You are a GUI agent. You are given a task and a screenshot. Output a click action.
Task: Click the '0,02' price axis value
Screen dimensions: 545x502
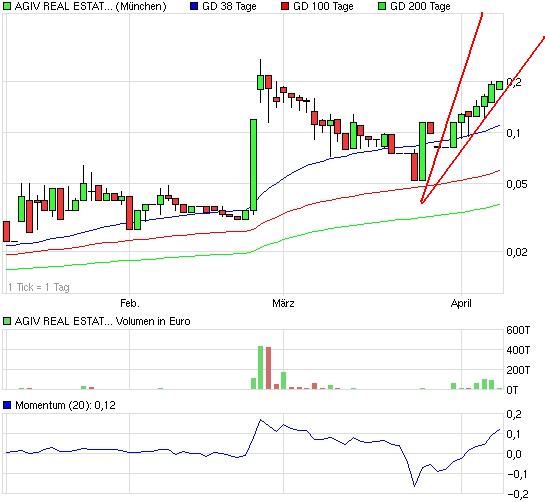click(x=517, y=252)
